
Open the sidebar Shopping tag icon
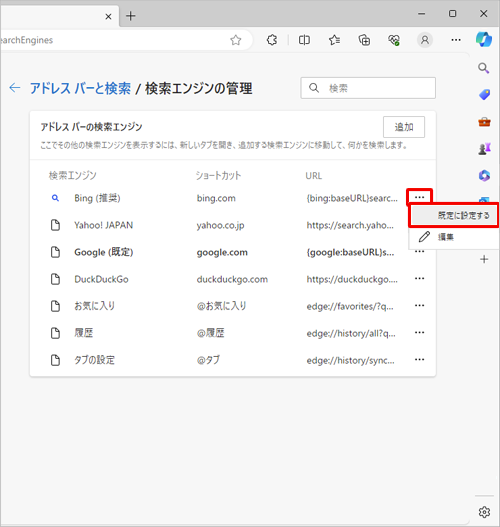point(484,95)
